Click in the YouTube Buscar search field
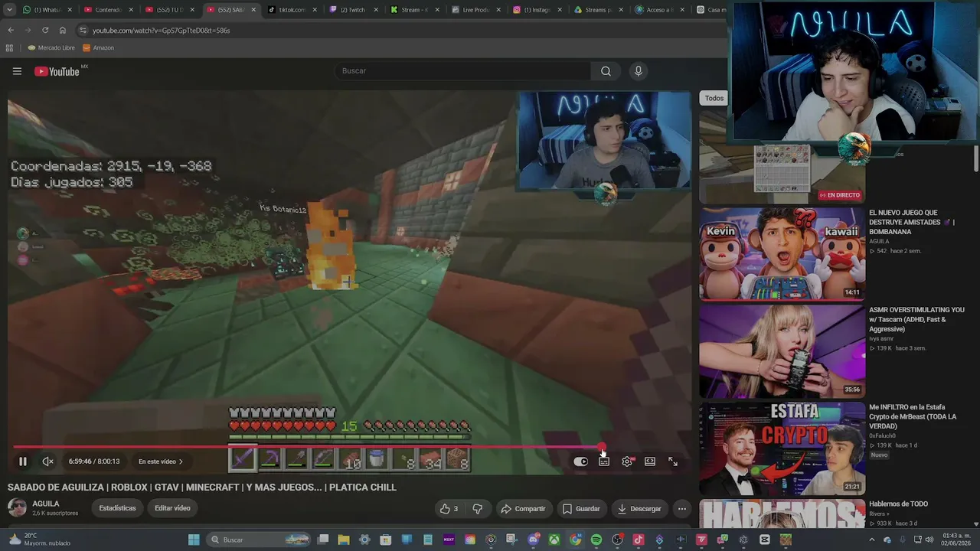This screenshot has width=980, height=551. click(x=463, y=71)
